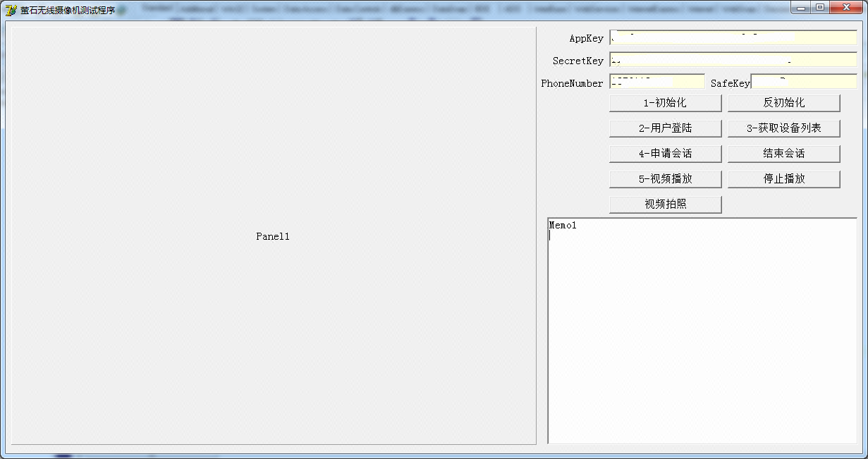Click the 结束会话 button
The height and width of the screenshot is (459, 868).
[783, 154]
